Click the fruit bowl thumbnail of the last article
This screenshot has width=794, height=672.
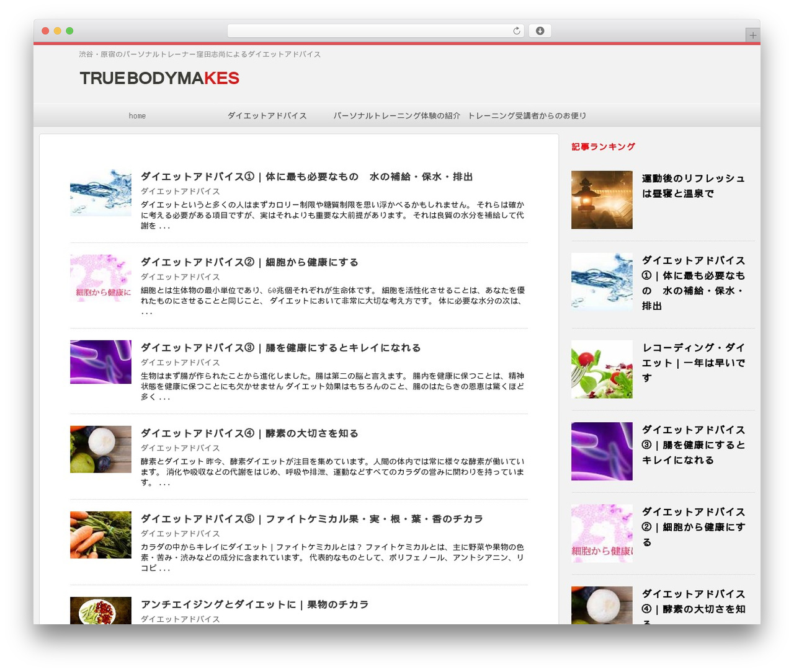click(x=100, y=610)
